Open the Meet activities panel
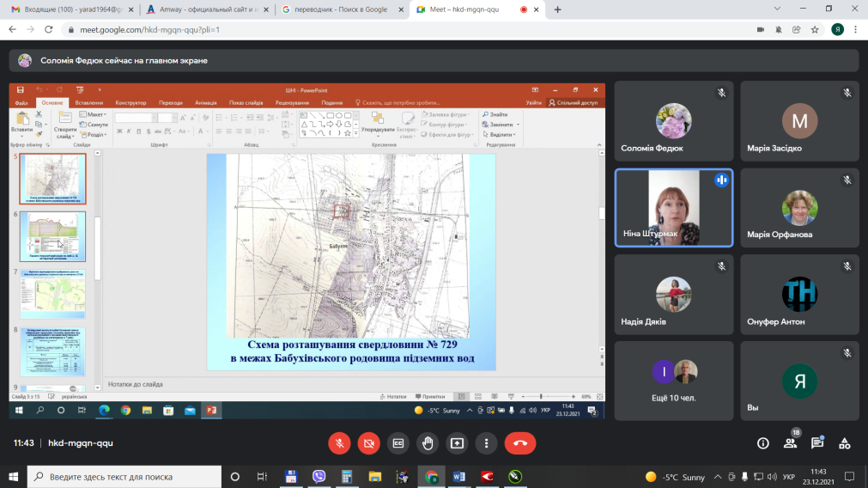Viewport: 868px width, 488px height. pos(845,443)
